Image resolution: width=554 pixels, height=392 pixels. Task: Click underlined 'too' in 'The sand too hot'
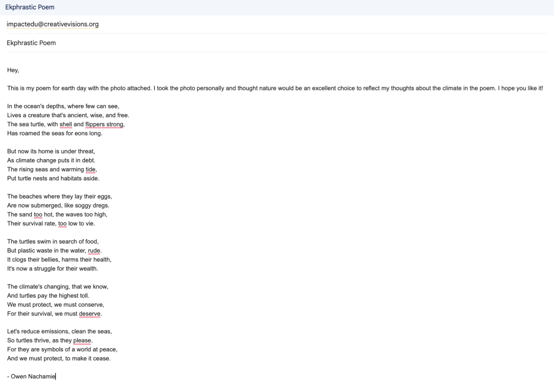38,214
